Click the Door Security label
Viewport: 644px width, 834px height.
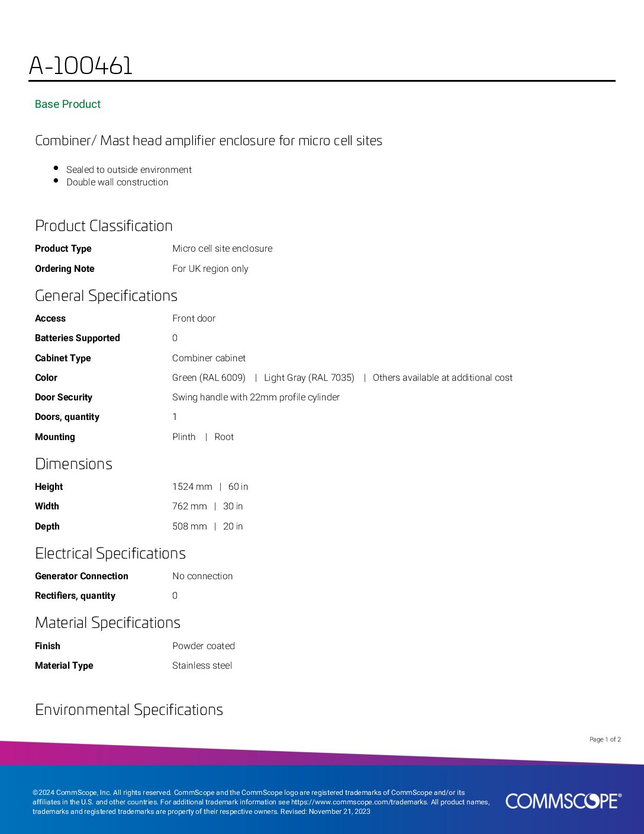tap(63, 397)
